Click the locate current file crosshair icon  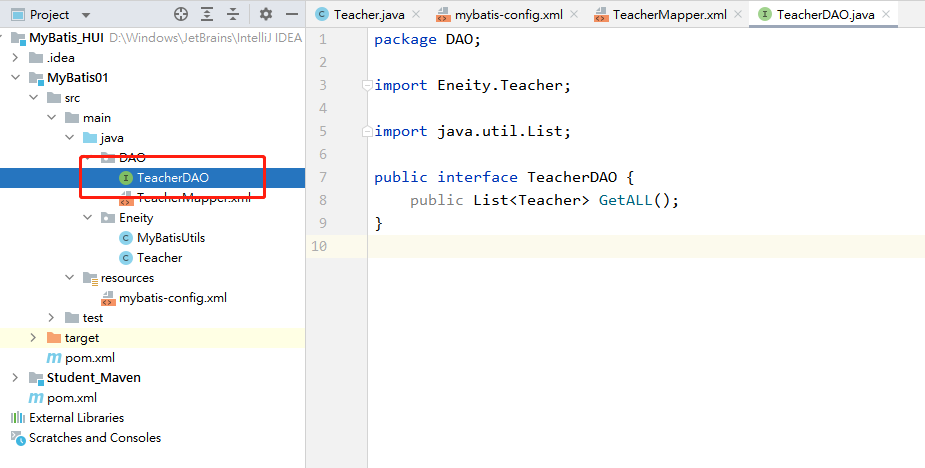(x=181, y=14)
